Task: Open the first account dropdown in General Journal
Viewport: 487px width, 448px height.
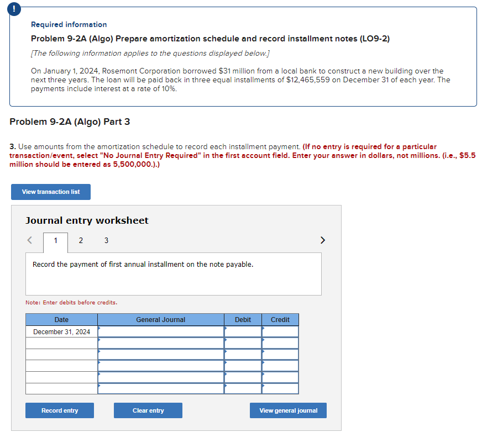Action: [x=160, y=331]
